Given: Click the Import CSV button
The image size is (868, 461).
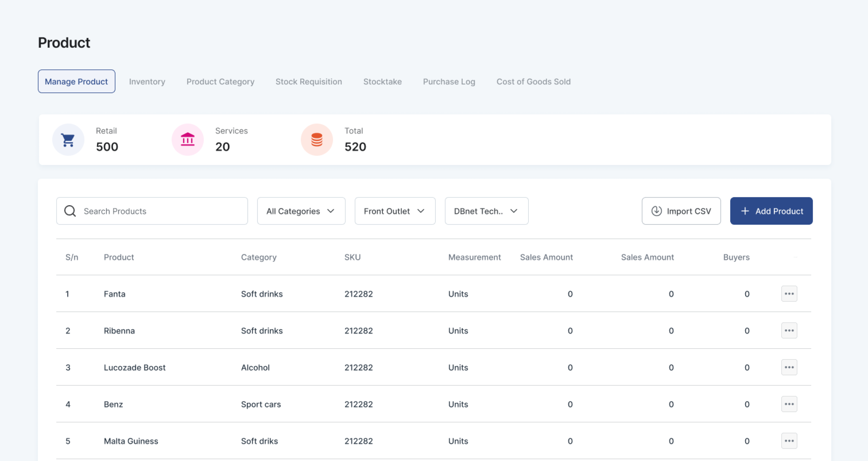Looking at the screenshot, I should [x=681, y=211].
